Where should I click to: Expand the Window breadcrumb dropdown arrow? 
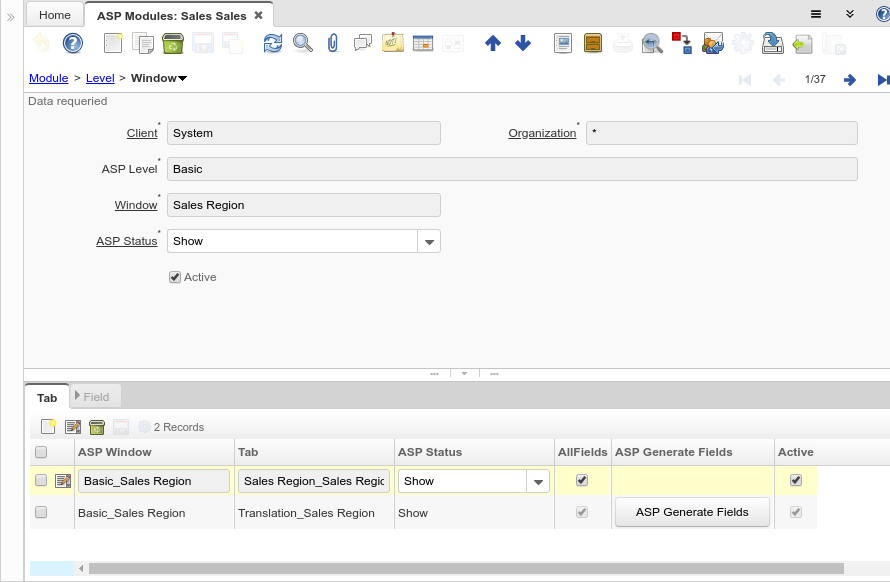183,78
